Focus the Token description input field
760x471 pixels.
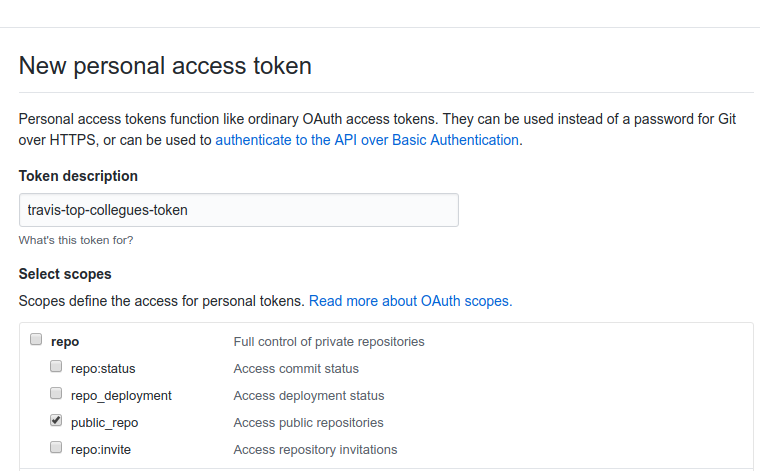point(238,210)
